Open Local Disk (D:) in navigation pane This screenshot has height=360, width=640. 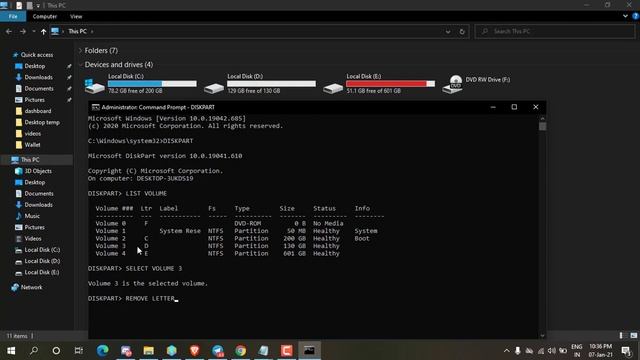click(42, 261)
